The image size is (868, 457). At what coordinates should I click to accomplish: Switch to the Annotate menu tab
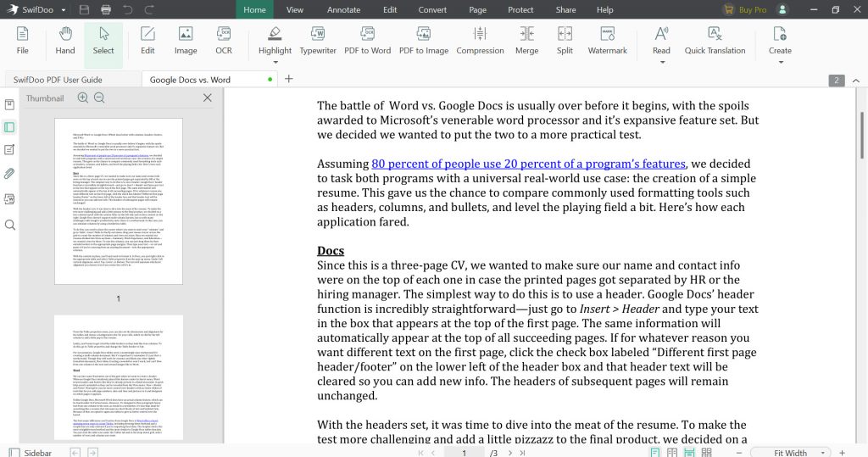click(343, 10)
